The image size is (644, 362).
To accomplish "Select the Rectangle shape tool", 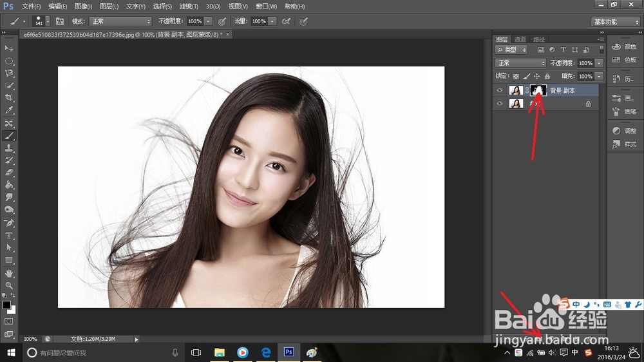I will tap(8, 260).
